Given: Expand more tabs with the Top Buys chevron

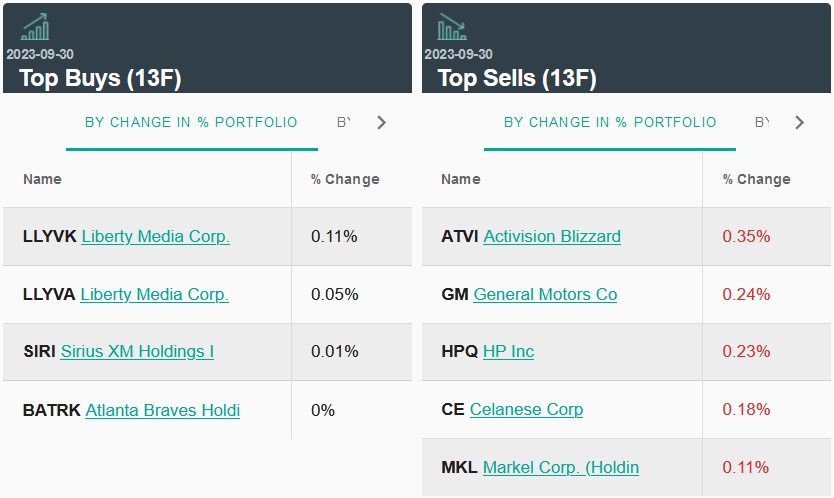Looking at the screenshot, I should coord(381,123).
